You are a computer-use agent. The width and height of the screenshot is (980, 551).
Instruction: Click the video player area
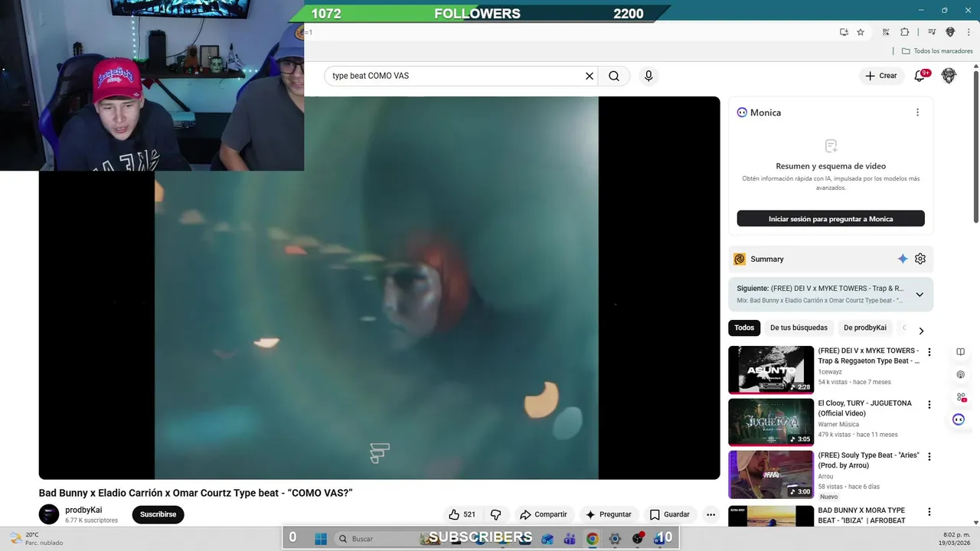coord(379,288)
